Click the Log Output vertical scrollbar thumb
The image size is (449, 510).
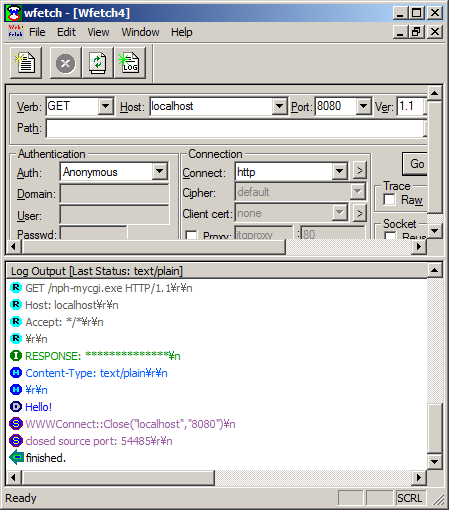point(435,428)
